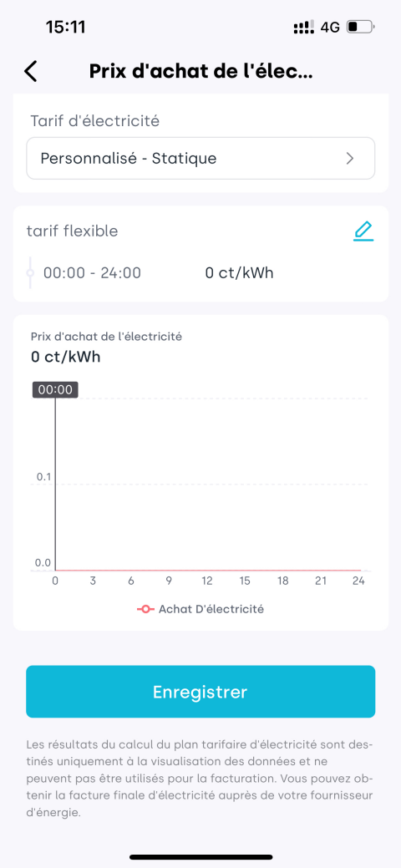
Task: Tap the back arrow icon
Action: tap(31, 71)
